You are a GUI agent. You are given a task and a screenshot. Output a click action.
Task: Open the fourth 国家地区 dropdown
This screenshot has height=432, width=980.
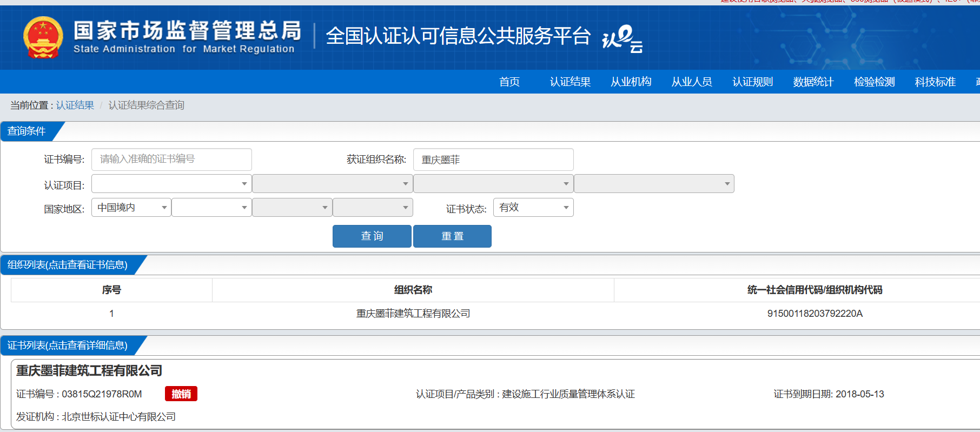[373, 208]
